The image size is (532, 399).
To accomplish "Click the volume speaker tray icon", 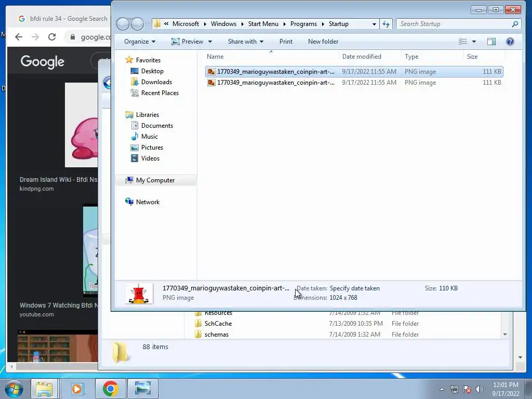I will 480,389.
